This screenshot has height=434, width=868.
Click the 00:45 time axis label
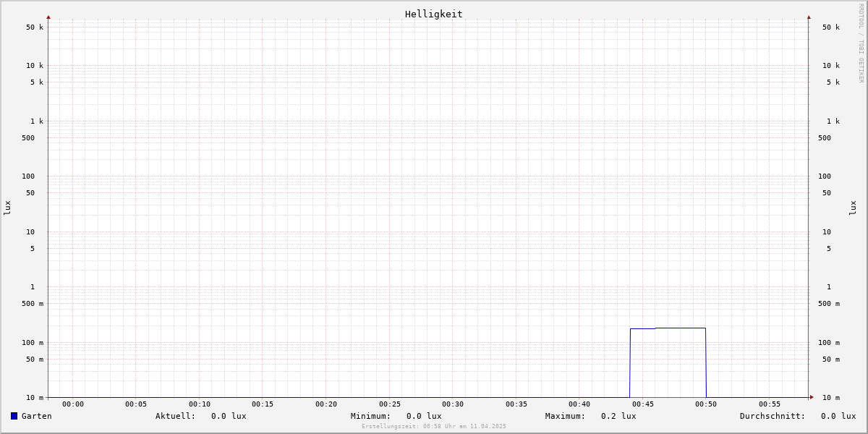pos(643,404)
